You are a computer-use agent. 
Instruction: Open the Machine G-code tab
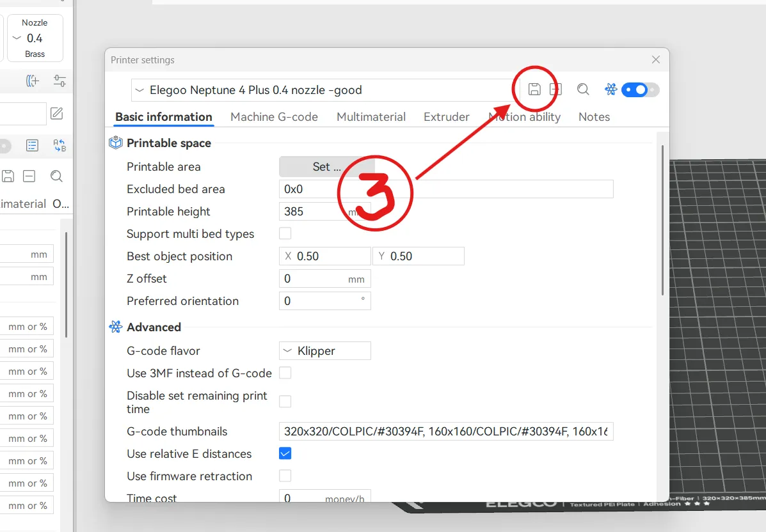coord(274,117)
